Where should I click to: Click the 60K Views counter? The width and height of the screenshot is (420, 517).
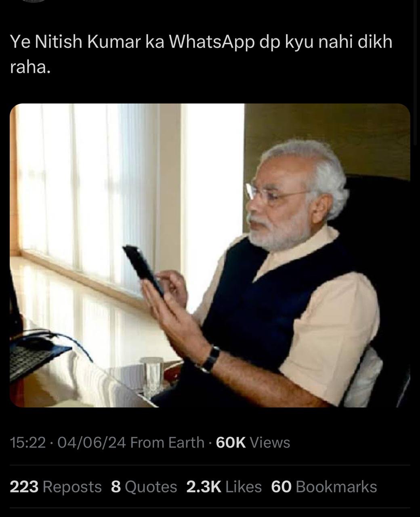click(x=253, y=443)
